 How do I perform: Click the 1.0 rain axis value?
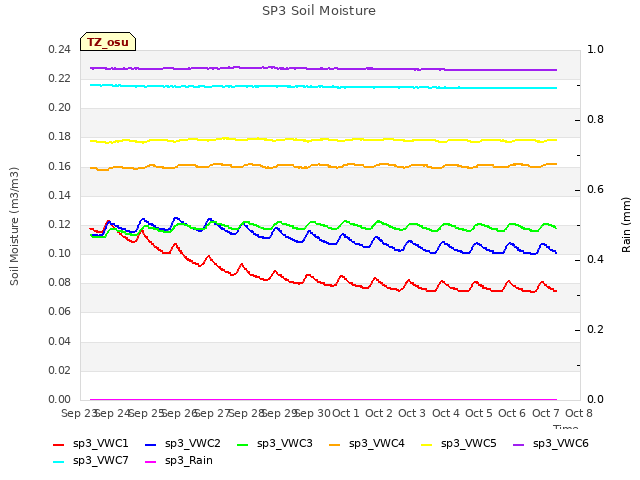point(595,50)
